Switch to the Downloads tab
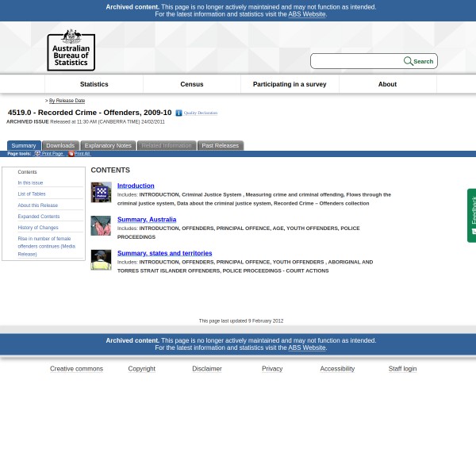Image resolution: width=476 pixels, height=476 pixels. [59, 145]
